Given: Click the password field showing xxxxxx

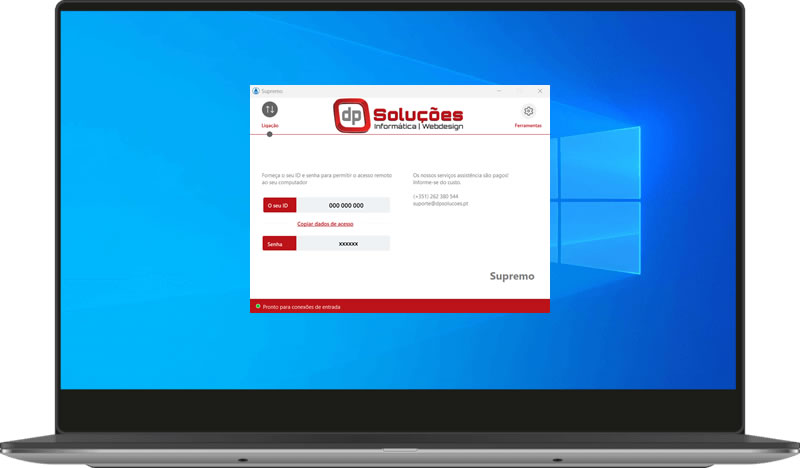Looking at the screenshot, I should pyautogui.click(x=344, y=243).
